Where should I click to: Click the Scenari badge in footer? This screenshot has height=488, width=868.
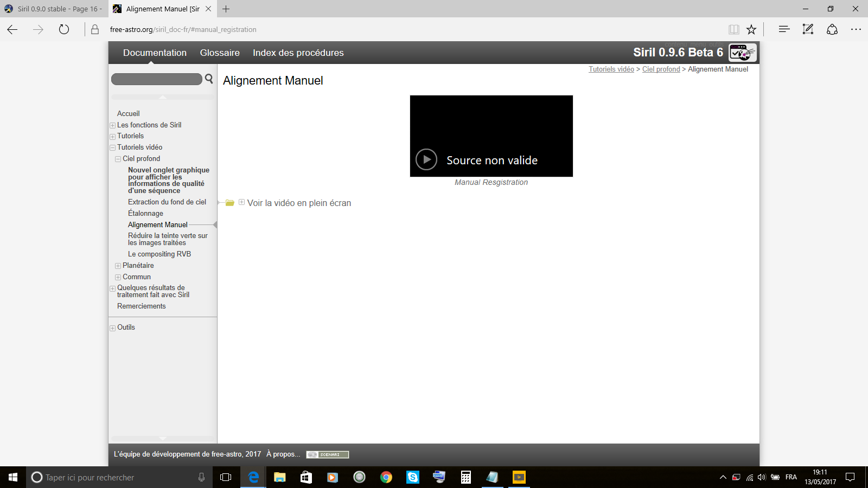(328, 454)
